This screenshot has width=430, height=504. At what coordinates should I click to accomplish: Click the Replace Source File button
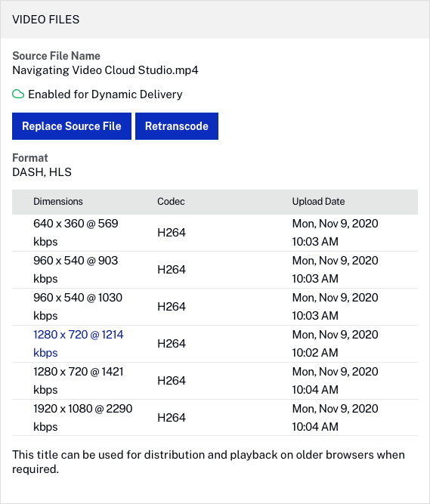click(72, 126)
